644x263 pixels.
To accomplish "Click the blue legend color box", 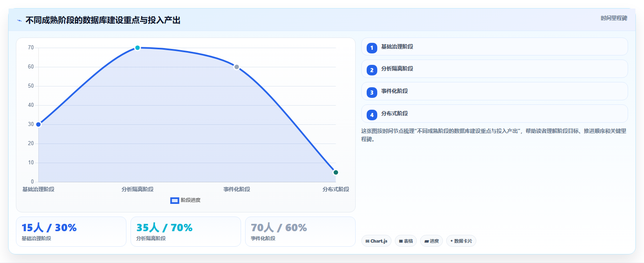I will [175, 200].
